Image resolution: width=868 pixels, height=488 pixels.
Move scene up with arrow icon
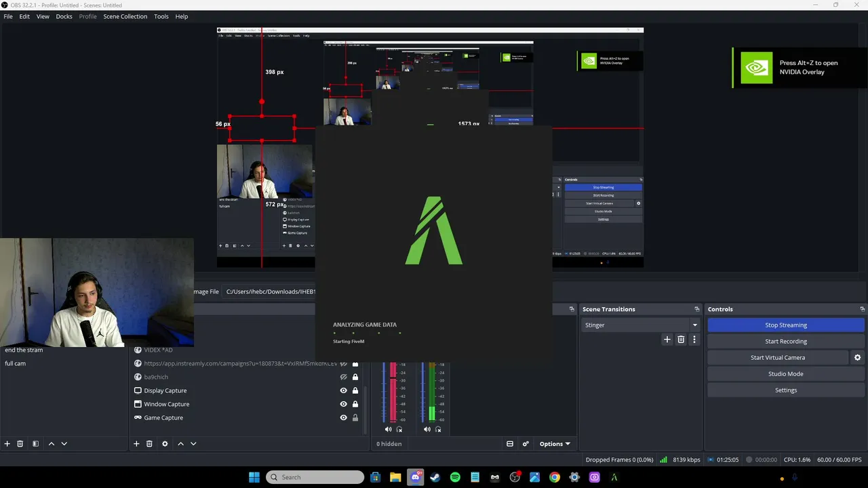coord(51,444)
